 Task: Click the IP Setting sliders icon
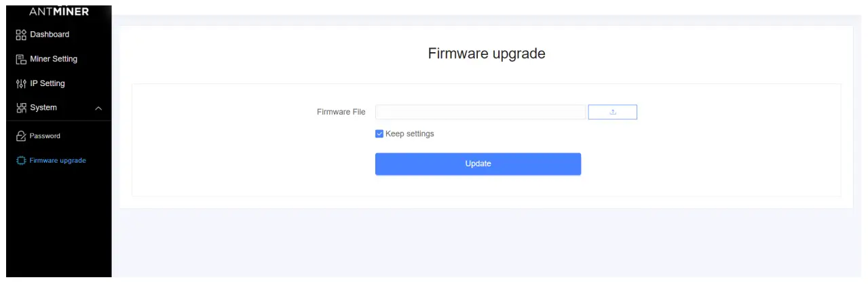pyautogui.click(x=21, y=83)
